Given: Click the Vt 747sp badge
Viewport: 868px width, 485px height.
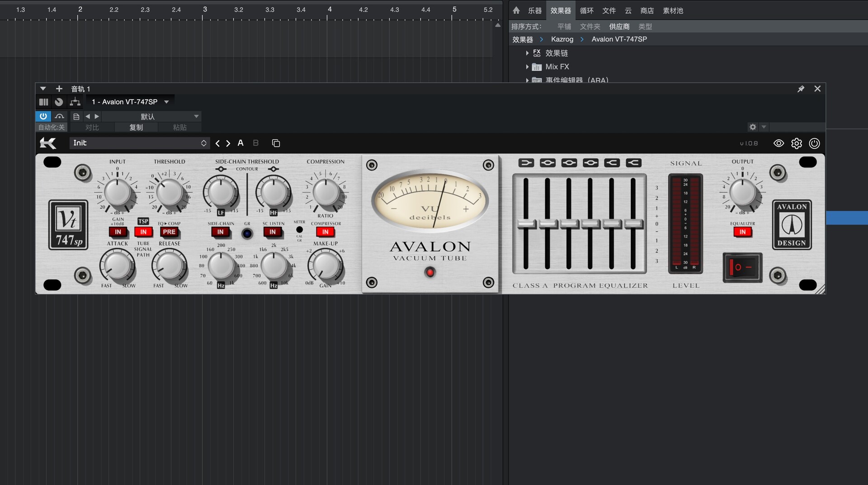Looking at the screenshot, I should (x=68, y=225).
